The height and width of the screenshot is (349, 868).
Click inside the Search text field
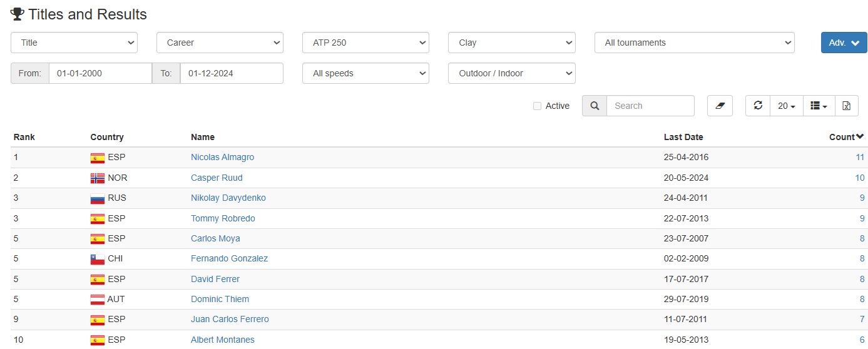point(650,106)
